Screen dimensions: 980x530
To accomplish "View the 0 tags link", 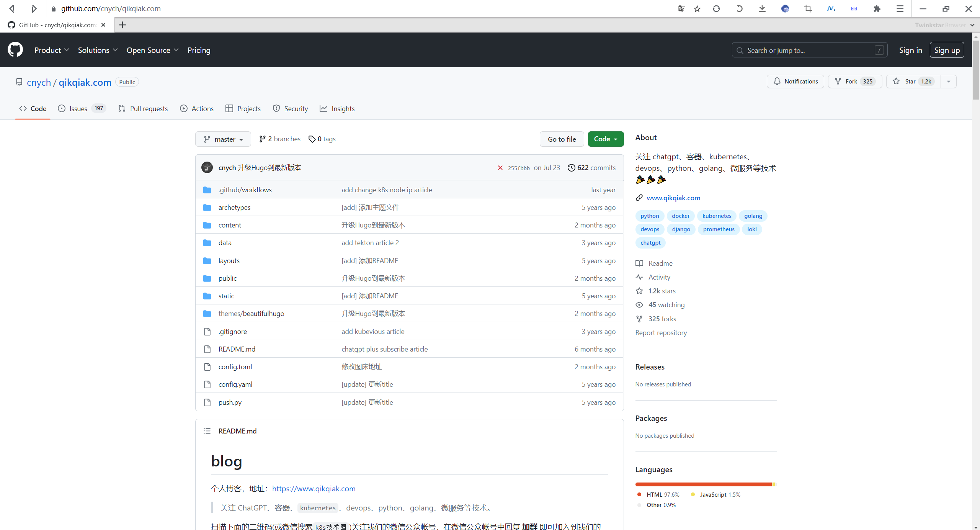I will (x=322, y=139).
